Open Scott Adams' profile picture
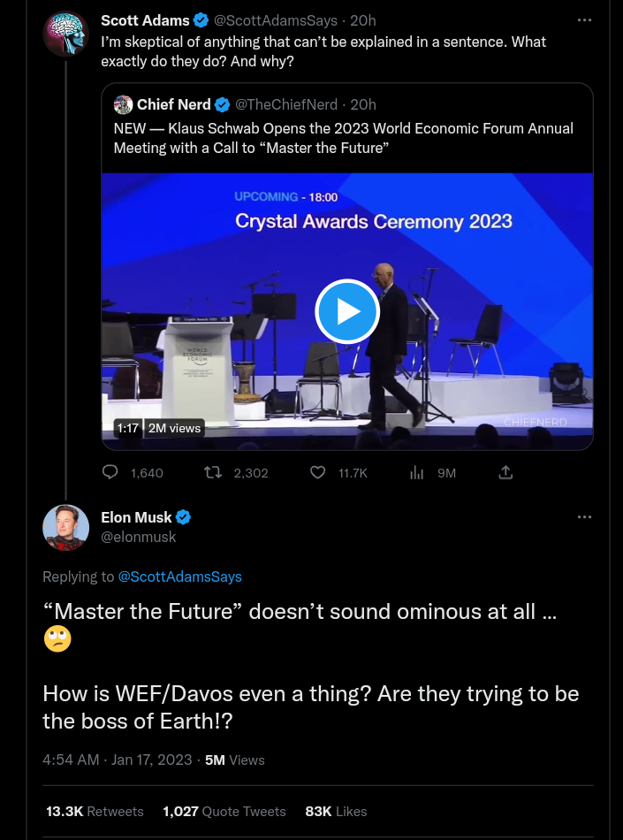 pos(66,34)
